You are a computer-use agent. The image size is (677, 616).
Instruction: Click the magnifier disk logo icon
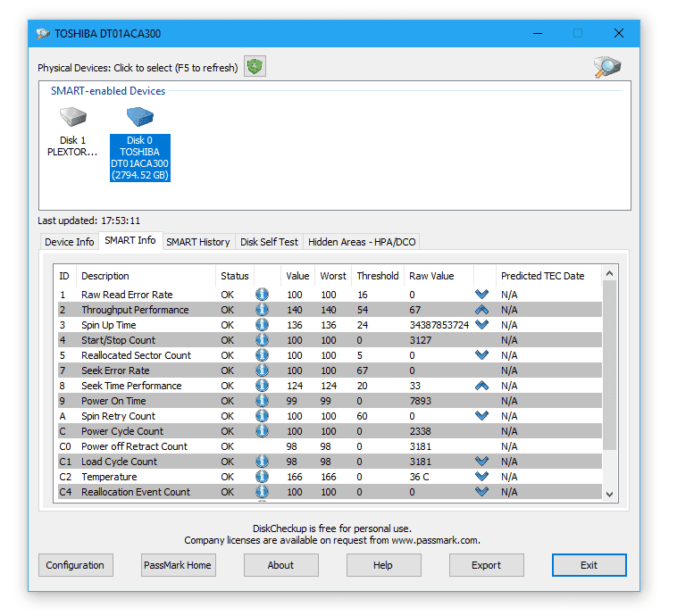click(607, 67)
